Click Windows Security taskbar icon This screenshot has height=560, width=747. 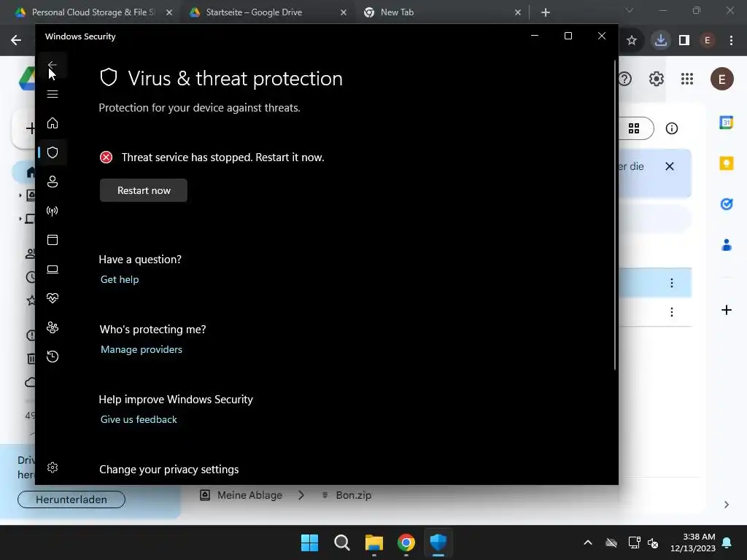438,542
